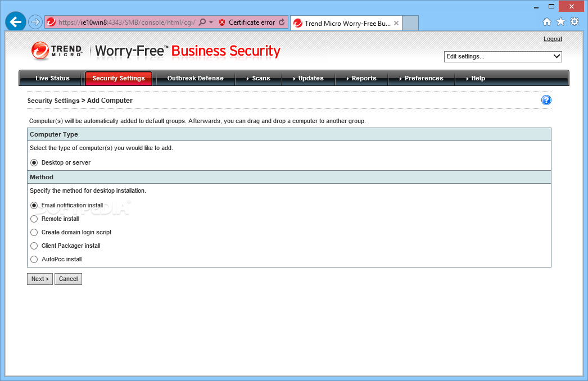
Task: Click the browser forward arrow button
Action: click(35, 22)
